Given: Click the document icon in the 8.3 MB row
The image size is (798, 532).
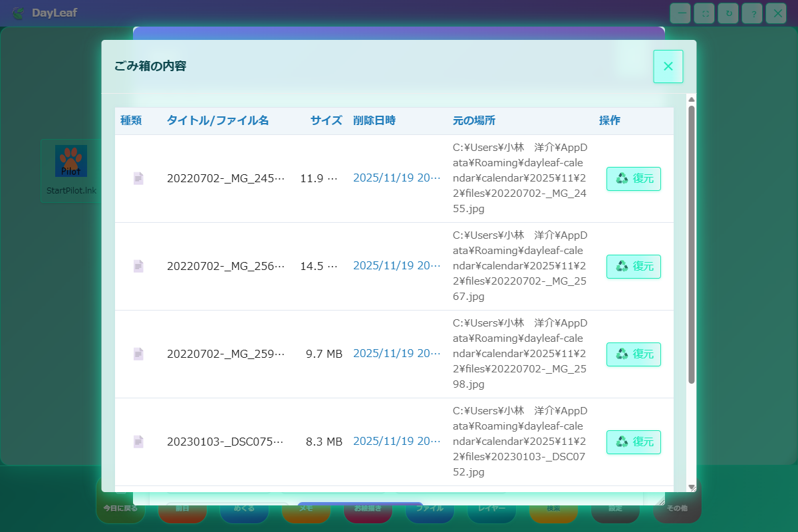Looking at the screenshot, I should [138, 442].
